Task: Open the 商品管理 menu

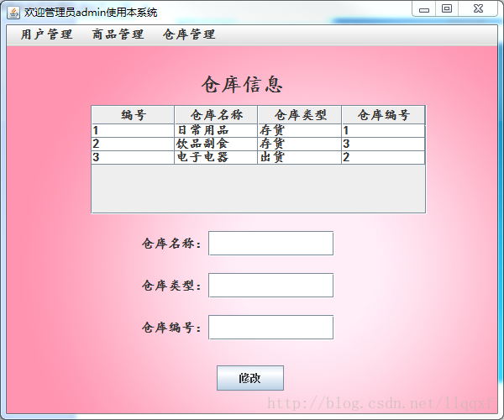Action: 118,34
